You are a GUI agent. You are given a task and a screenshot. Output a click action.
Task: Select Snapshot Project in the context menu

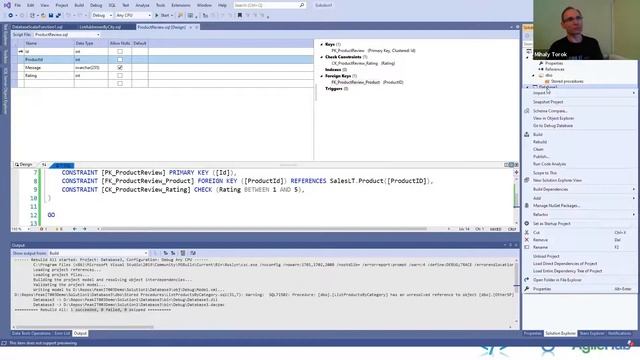click(x=548, y=102)
